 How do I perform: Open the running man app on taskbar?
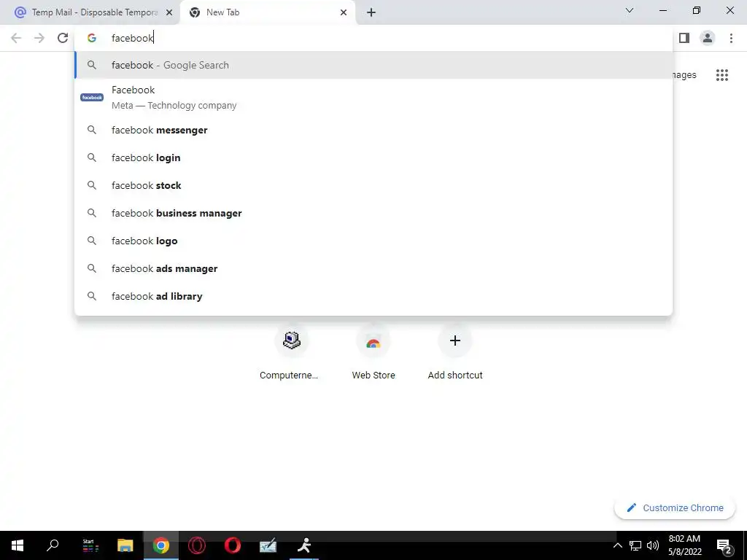point(304,545)
